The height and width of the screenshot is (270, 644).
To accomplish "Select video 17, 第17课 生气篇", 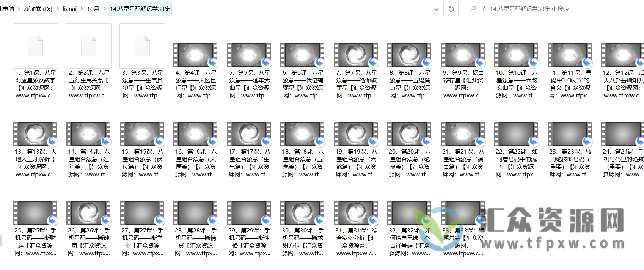I will 249,134.
